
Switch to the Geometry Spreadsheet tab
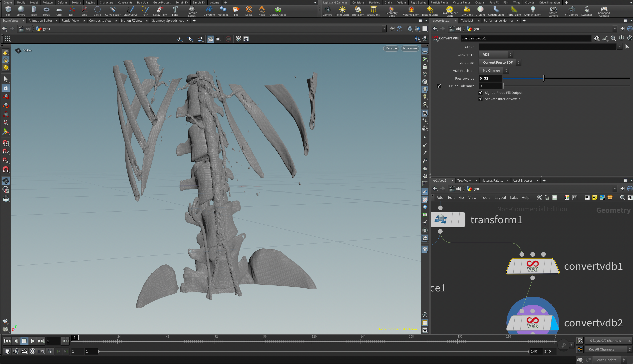[167, 20]
